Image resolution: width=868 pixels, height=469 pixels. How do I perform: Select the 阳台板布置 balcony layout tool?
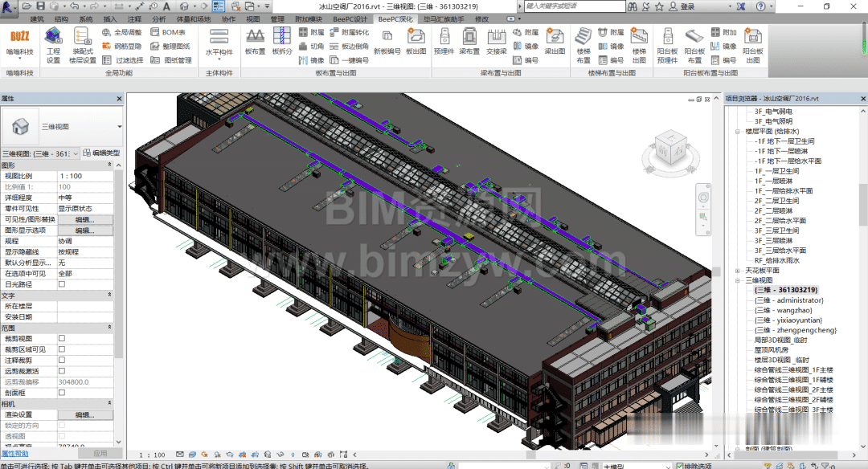[694, 45]
